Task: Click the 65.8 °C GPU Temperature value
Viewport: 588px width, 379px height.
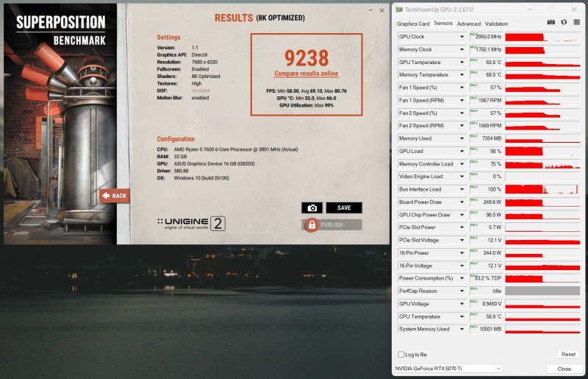Action: point(493,63)
